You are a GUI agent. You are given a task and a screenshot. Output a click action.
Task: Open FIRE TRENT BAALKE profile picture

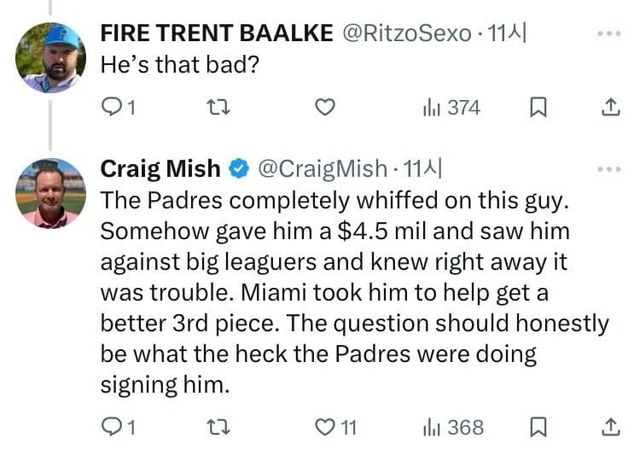[x=50, y=57]
